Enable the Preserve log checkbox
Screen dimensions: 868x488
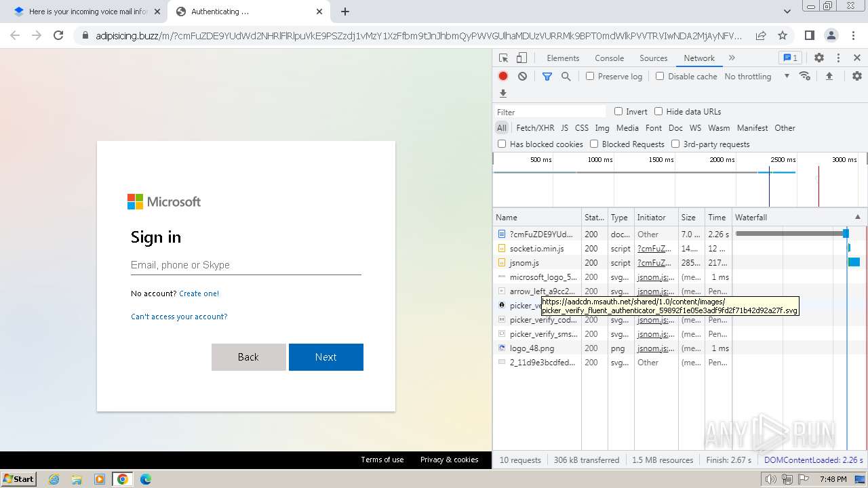pyautogui.click(x=590, y=76)
